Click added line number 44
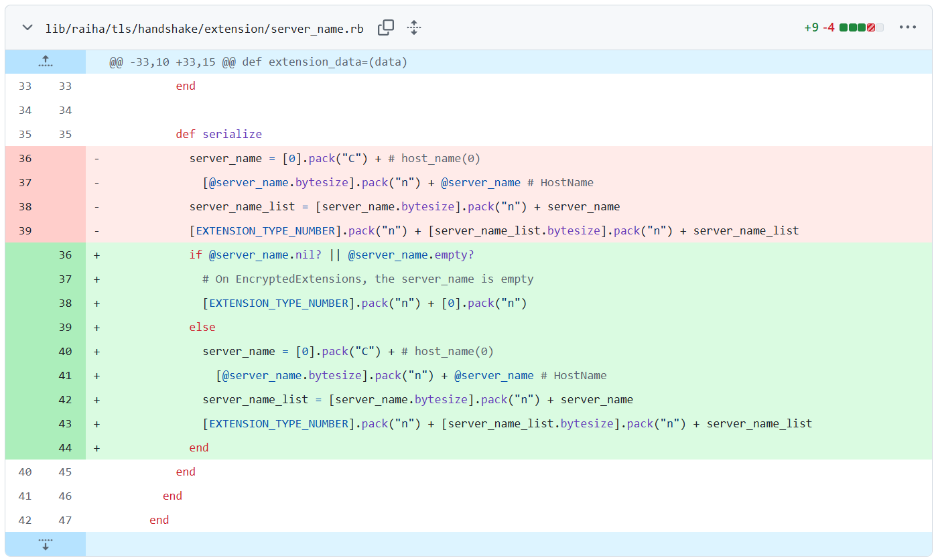Screen dimensions: 936x560 pyautogui.click(x=65, y=447)
